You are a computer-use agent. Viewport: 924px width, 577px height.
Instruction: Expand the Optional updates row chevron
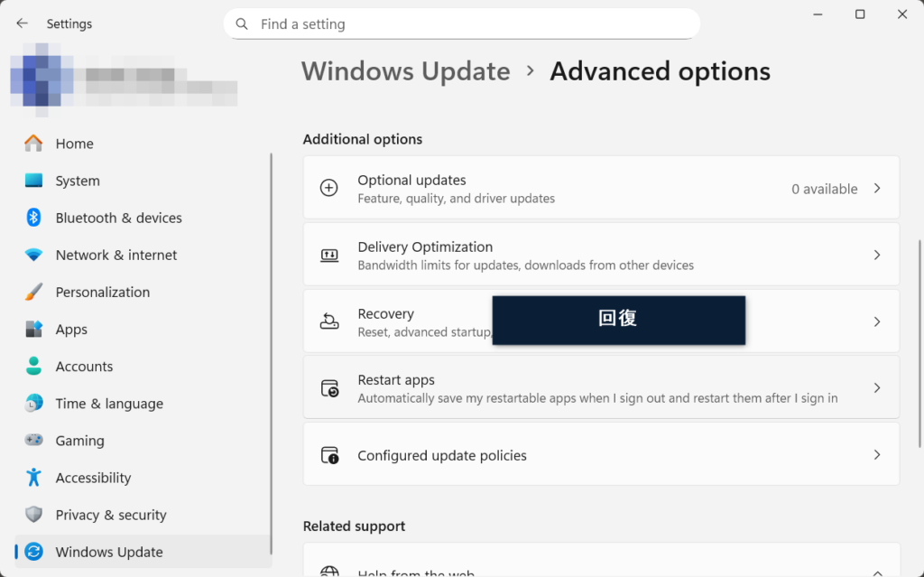[x=876, y=189]
